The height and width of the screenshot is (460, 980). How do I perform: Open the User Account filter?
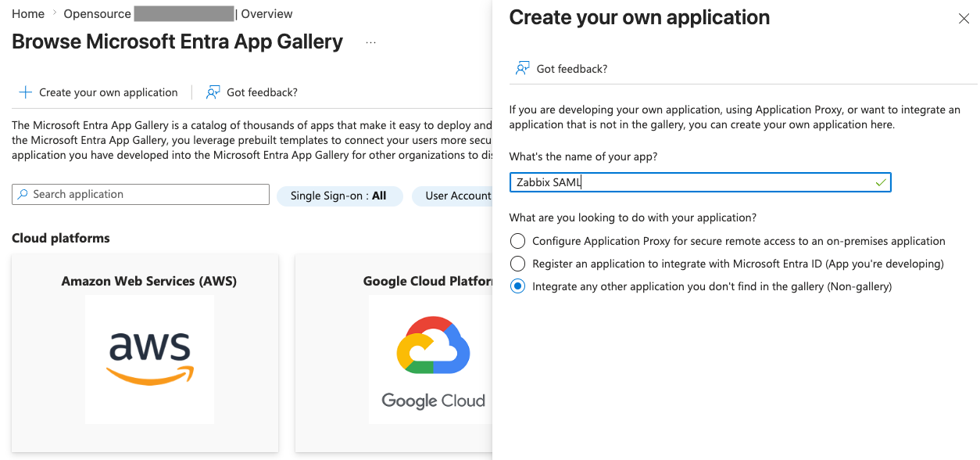pyautogui.click(x=457, y=196)
